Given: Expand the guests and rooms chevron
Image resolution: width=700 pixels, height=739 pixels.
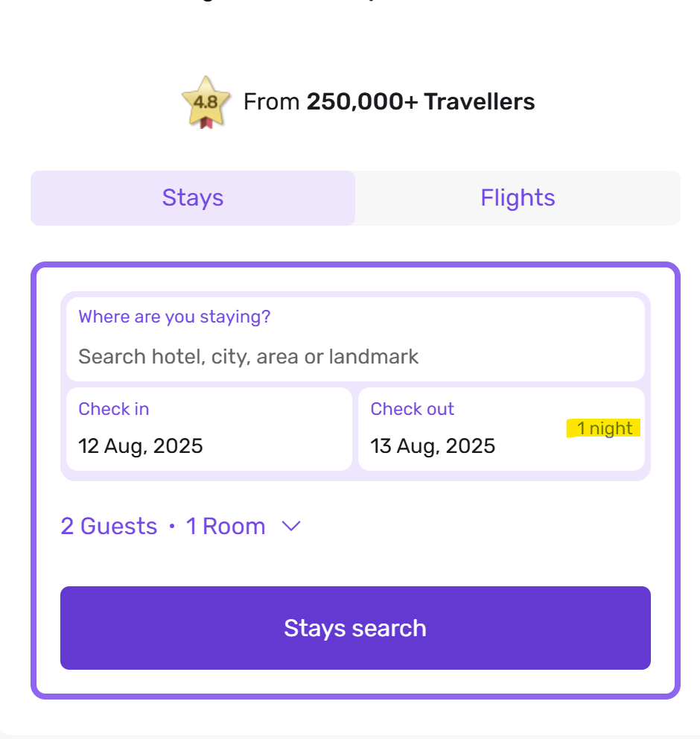Looking at the screenshot, I should pyautogui.click(x=291, y=526).
